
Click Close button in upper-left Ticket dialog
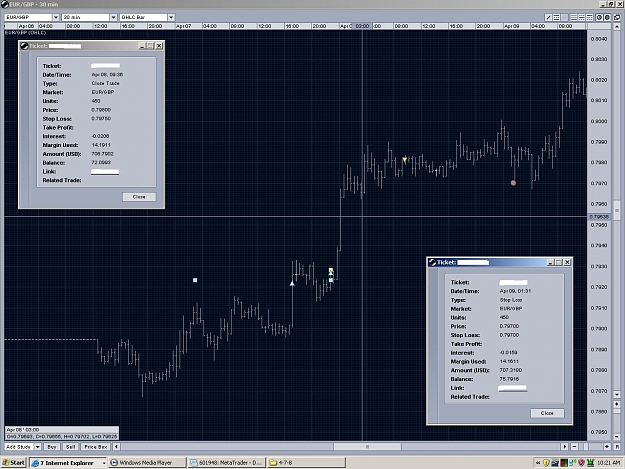(x=139, y=197)
